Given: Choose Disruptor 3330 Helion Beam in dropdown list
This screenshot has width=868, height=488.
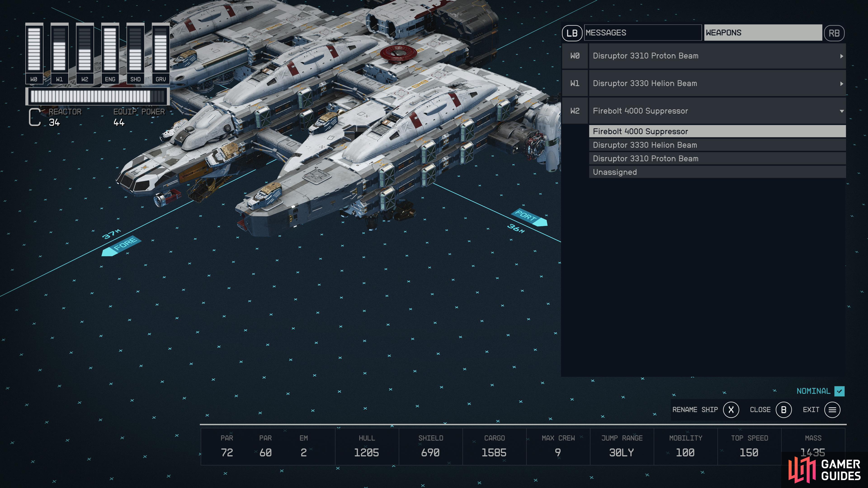Looking at the screenshot, I should click(x=717, y=145).
